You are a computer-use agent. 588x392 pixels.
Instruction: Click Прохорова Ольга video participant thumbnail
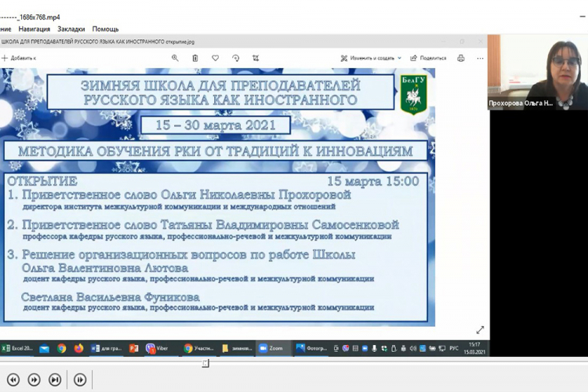point(538,72)
